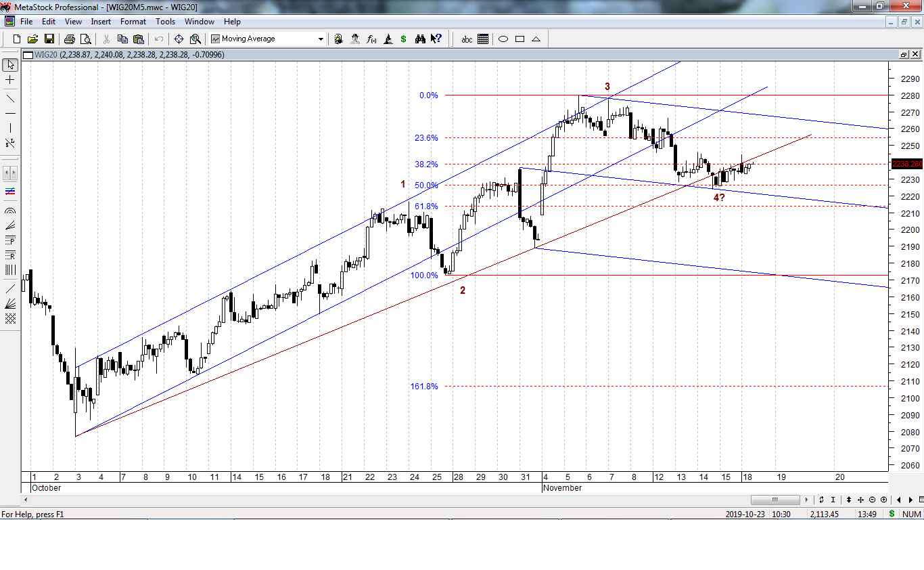The height and width of the screenshot is (570, 924).
Task: Open the Expert Advisor icon
Action: click(355, 39)
